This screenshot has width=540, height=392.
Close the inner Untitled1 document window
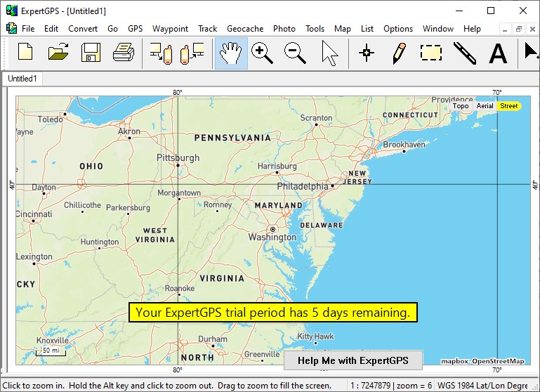coord(532,30)
